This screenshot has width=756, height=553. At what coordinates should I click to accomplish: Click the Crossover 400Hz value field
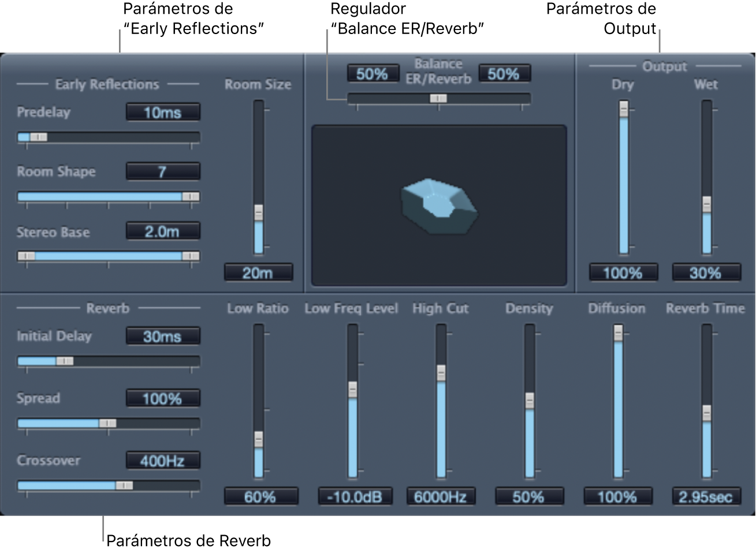(163, 460)
